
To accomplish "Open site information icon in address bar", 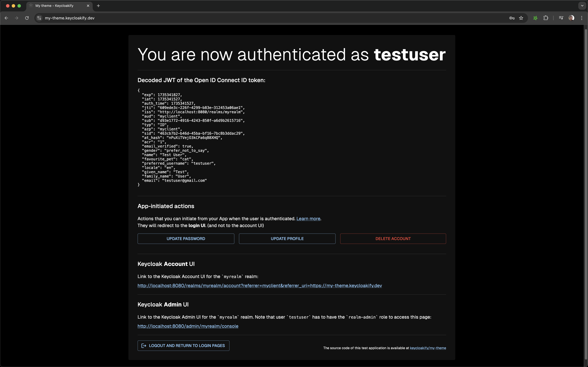I will 39,18.
